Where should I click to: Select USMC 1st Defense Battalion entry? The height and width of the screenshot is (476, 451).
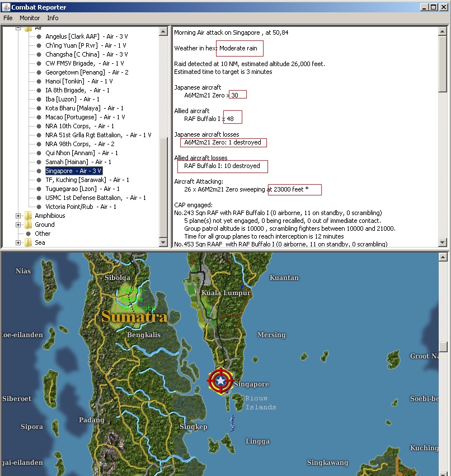(x=96, y=198)
